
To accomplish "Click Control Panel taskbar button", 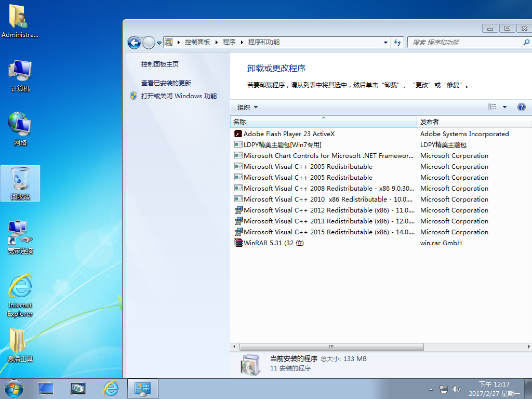I will 143,389.
